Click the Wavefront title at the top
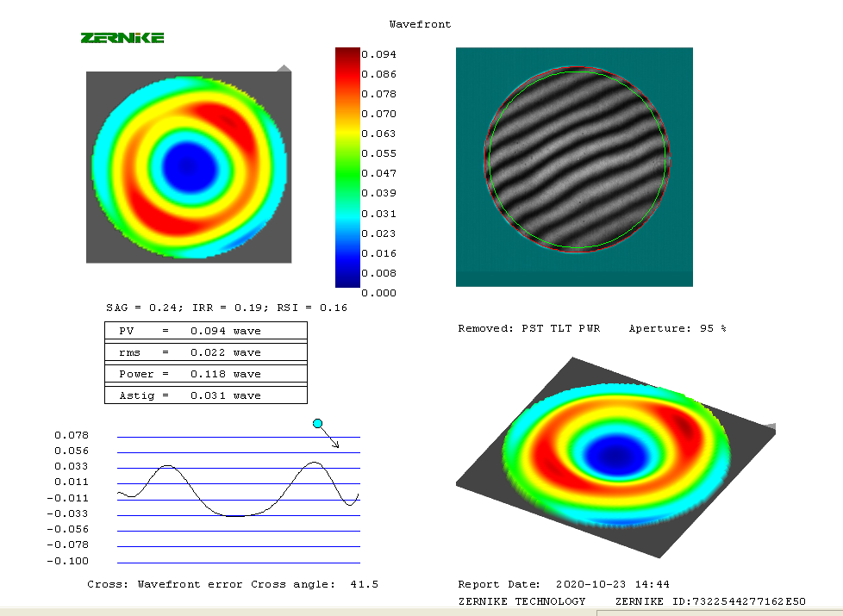 [x=420, y=24]
